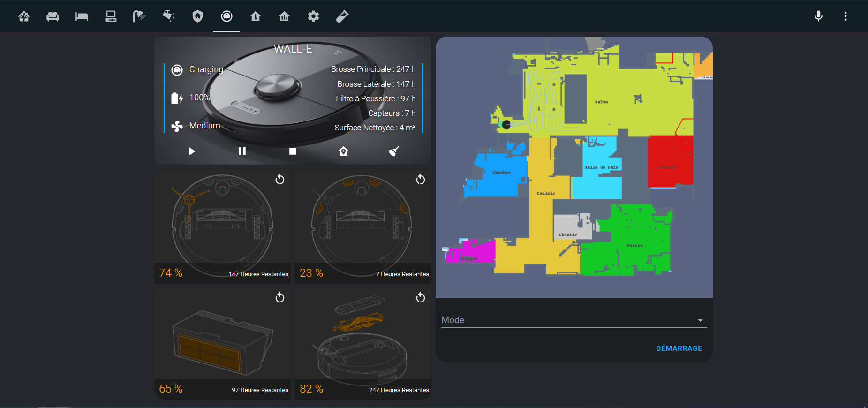Image resolution: width=868 pixels, height=408 pixels.
Task: Select the robot vacuum tab
Action: tap(226, 16)
